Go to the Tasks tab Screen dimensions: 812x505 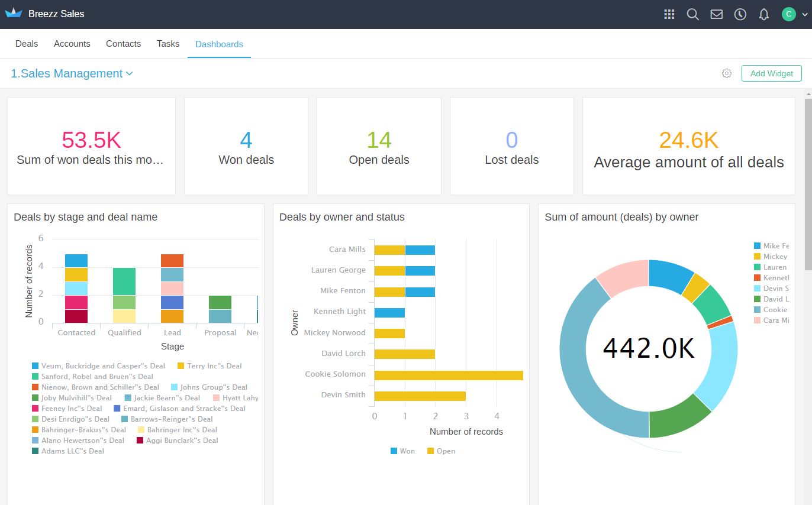(x=168, y=44)
